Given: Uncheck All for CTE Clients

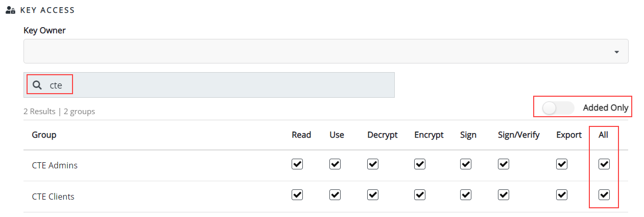Looking at the screenshot, I should (x=604, y=195).
